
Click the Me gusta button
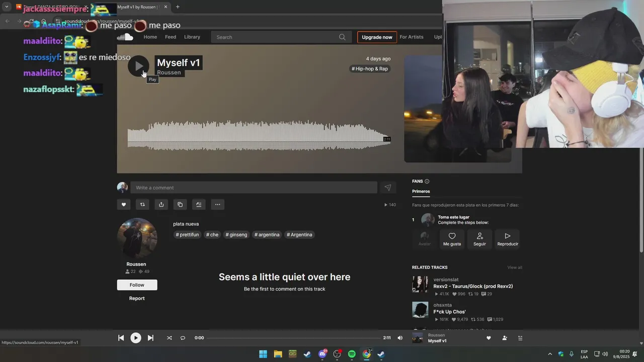pyautogui.click(x=452, y=239)
